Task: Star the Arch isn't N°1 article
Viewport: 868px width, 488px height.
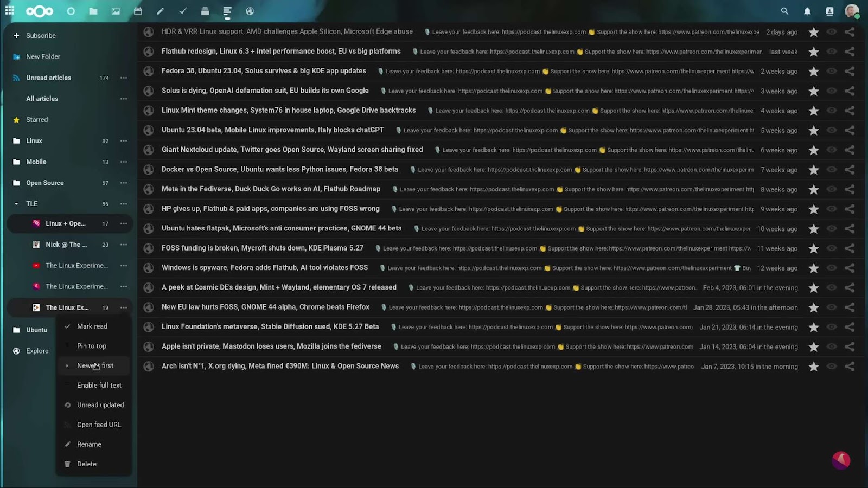Action: 813,367
